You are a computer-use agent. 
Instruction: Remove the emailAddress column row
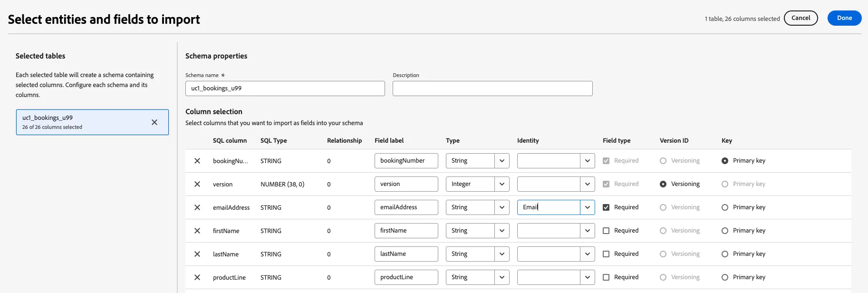click(x=197, y=207)
